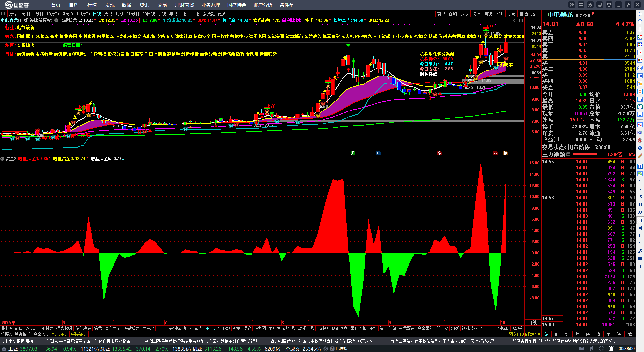The width and height of the screenshot is (644, 352).
Task: Select the 主进出 indicator tab
Action: click(x=148, y=328)
